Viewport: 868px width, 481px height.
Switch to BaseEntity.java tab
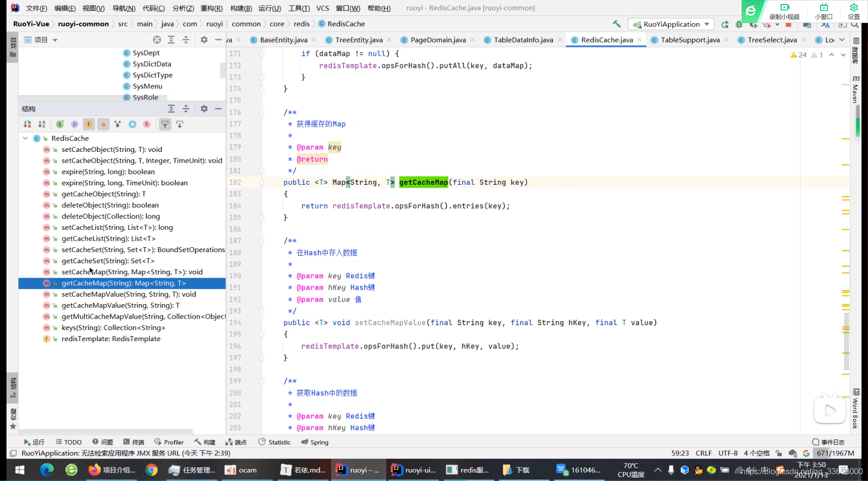tap(283, 39)
